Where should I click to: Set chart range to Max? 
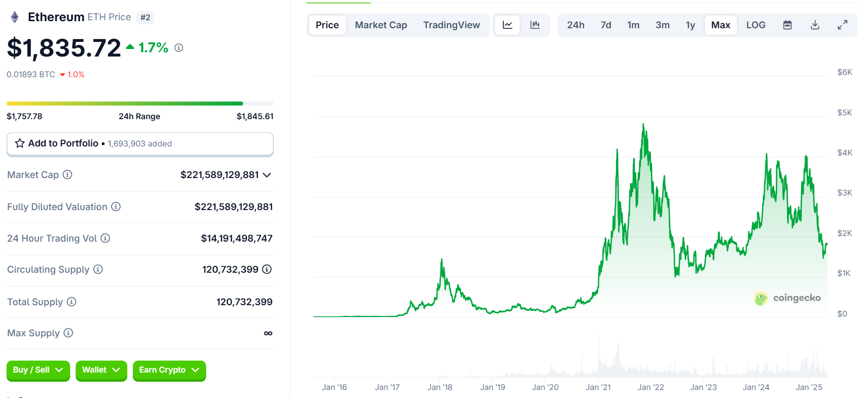point(721,25)
